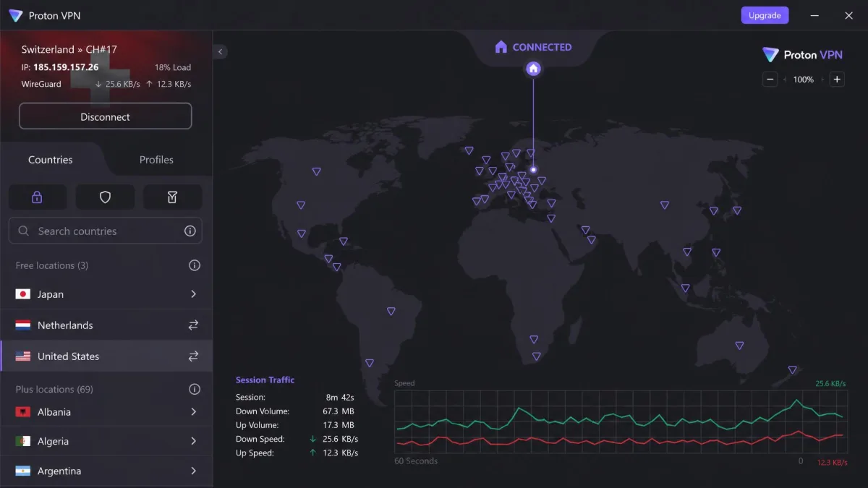This screenshot has width=868, height=488.
Task: Zoom out the map with minus
Action: [x=770, y=80]
